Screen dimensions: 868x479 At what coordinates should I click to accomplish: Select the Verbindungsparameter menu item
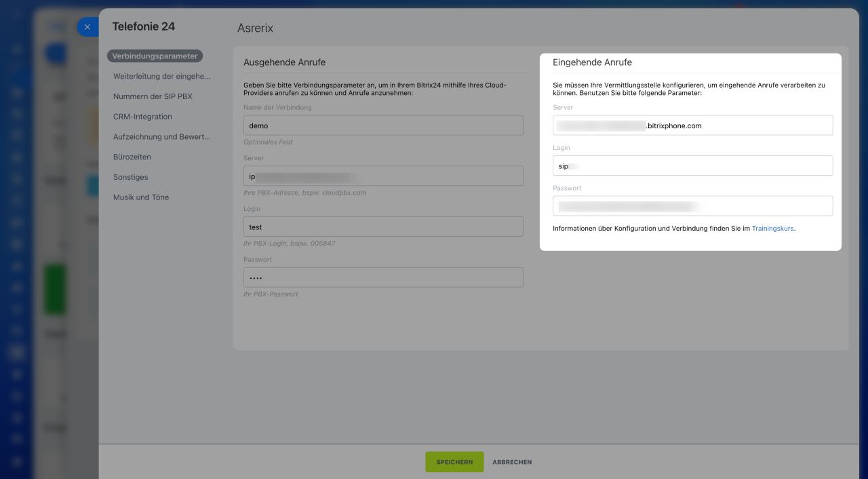click(155, 56)
